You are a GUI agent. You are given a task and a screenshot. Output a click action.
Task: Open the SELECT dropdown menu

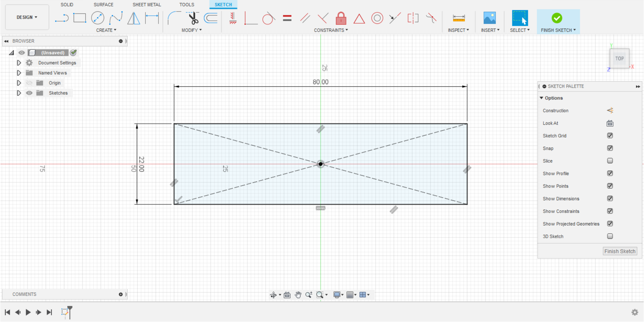pos(520,30)
